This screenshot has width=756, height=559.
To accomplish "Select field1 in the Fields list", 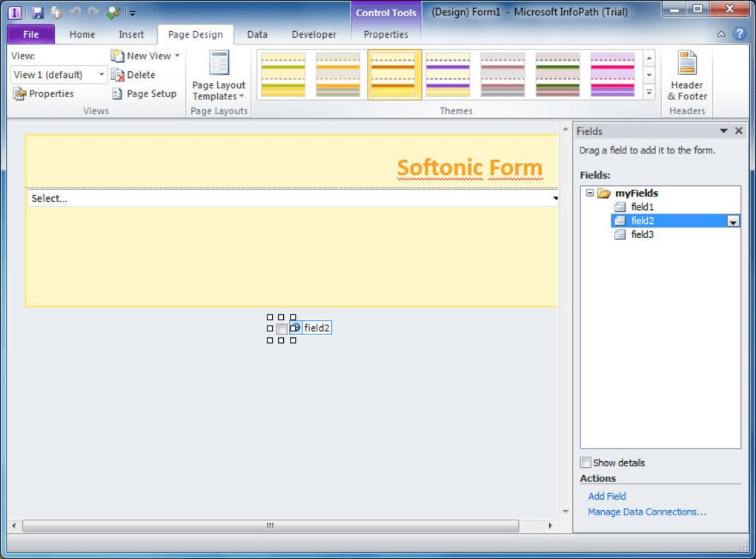I will coord(634,207).
